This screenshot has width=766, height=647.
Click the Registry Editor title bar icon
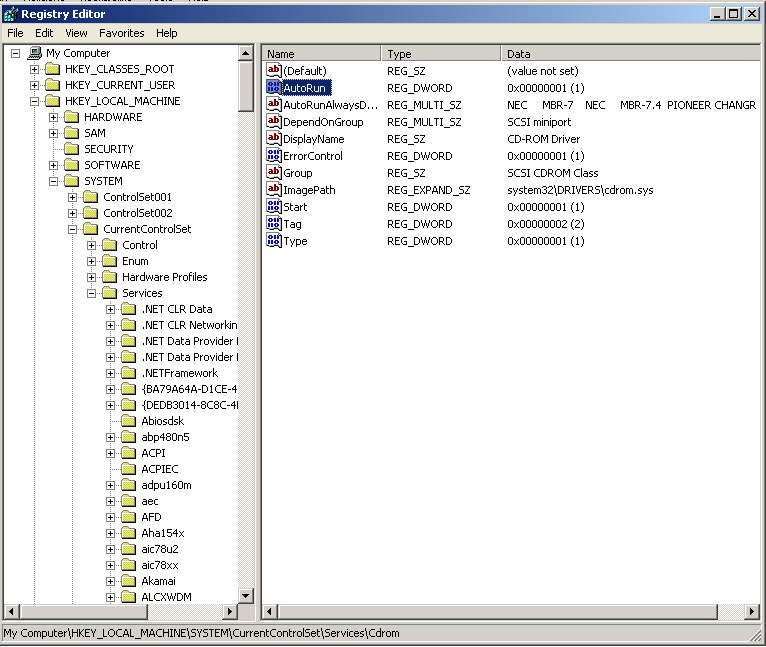[11, 14]
